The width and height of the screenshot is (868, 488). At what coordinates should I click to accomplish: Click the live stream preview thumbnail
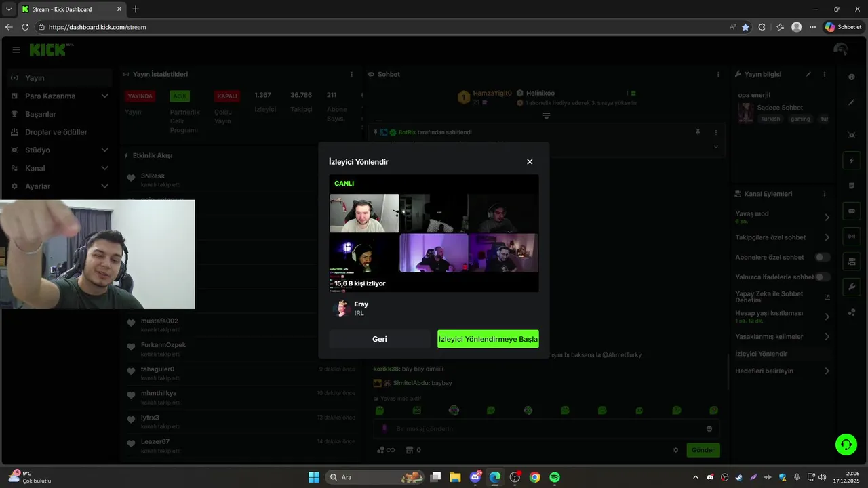(x=434, y=233)
